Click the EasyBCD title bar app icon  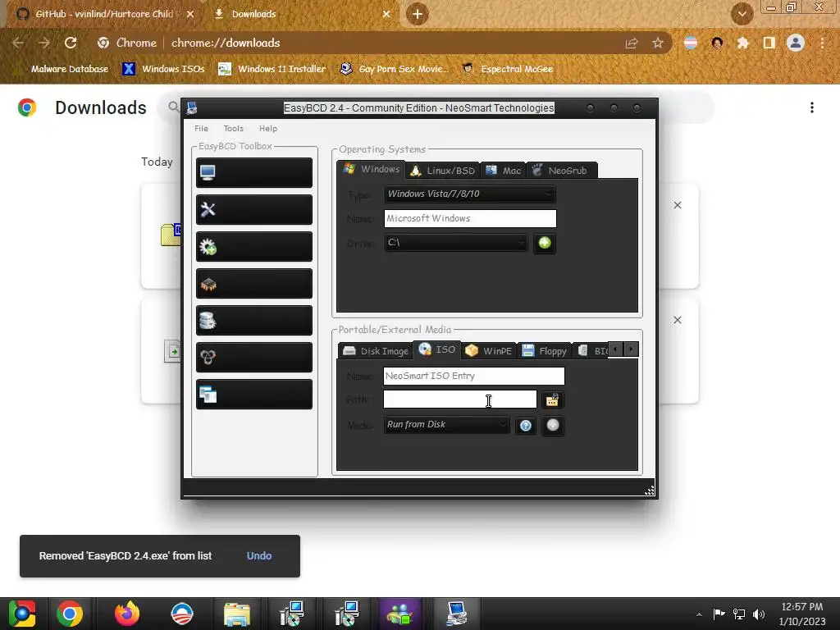click(192, 107)
